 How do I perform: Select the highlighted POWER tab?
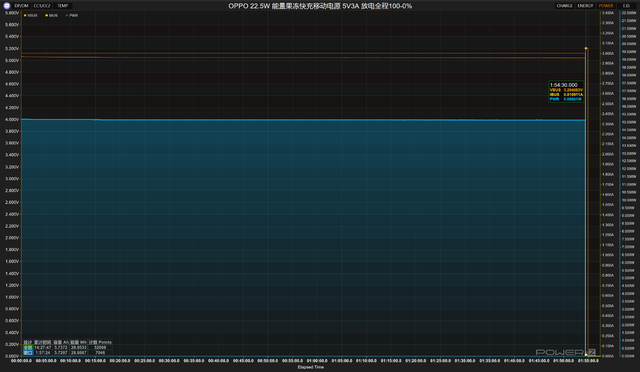point(606,6)
